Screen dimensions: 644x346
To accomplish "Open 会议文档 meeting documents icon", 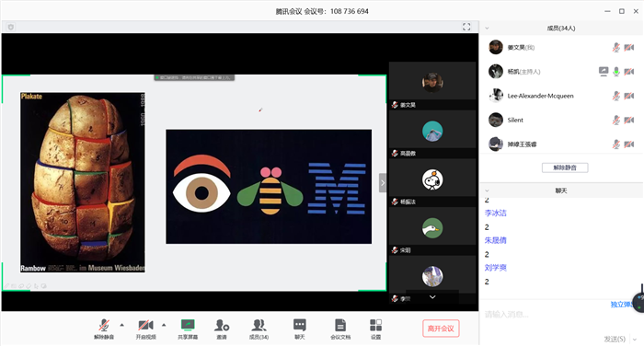I will tap(340, 329).
